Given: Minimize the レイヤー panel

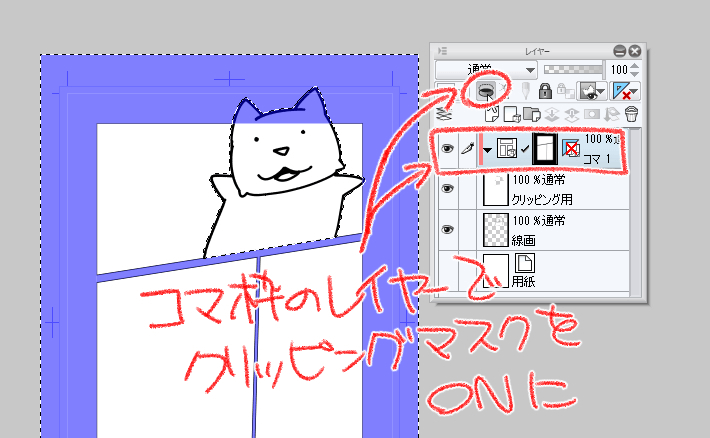Looking at the screenshot, I should click(x=619, y=51).
